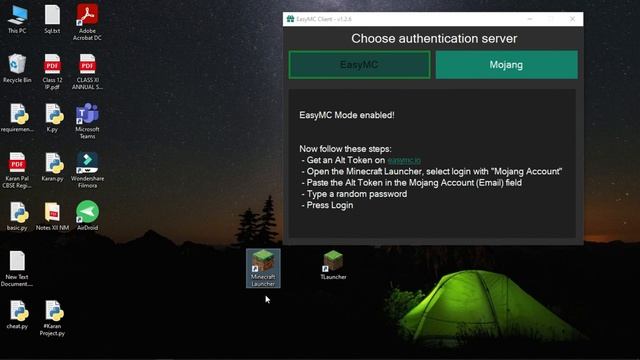Select the TLauncher shortcut icon
This screenshot has width=640, height=360.
[333, 265]
